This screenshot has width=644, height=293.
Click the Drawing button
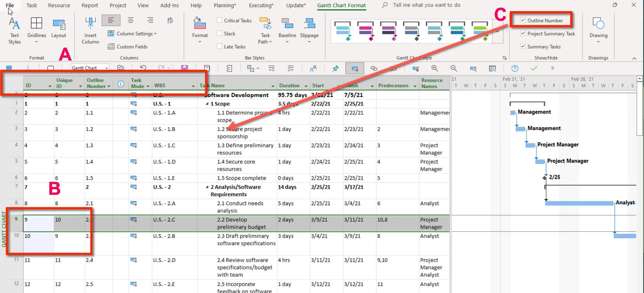598,28
